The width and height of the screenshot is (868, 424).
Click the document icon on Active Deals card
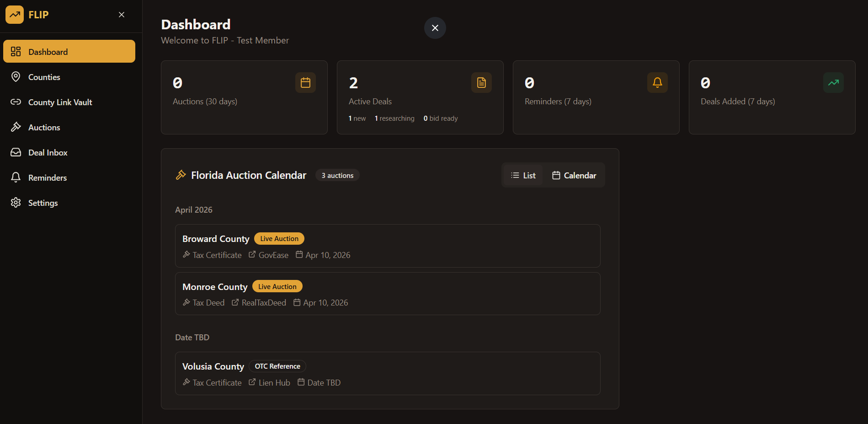point(481,82)
